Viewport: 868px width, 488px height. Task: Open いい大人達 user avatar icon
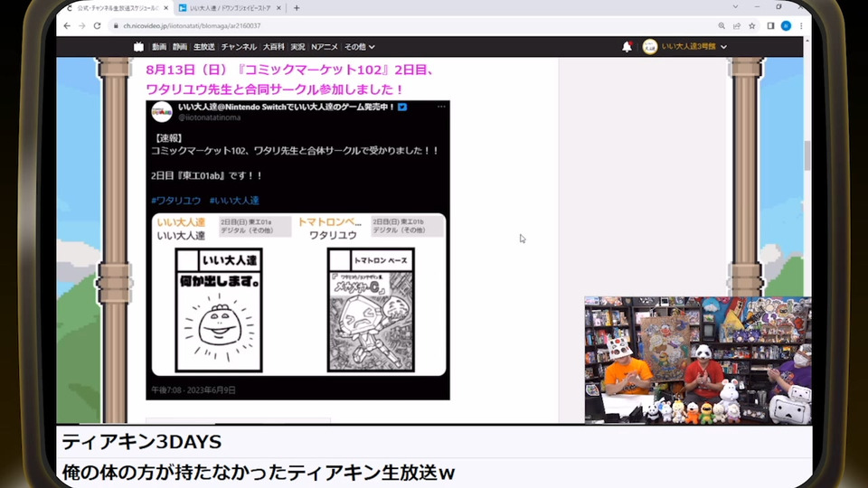(650, 47)
